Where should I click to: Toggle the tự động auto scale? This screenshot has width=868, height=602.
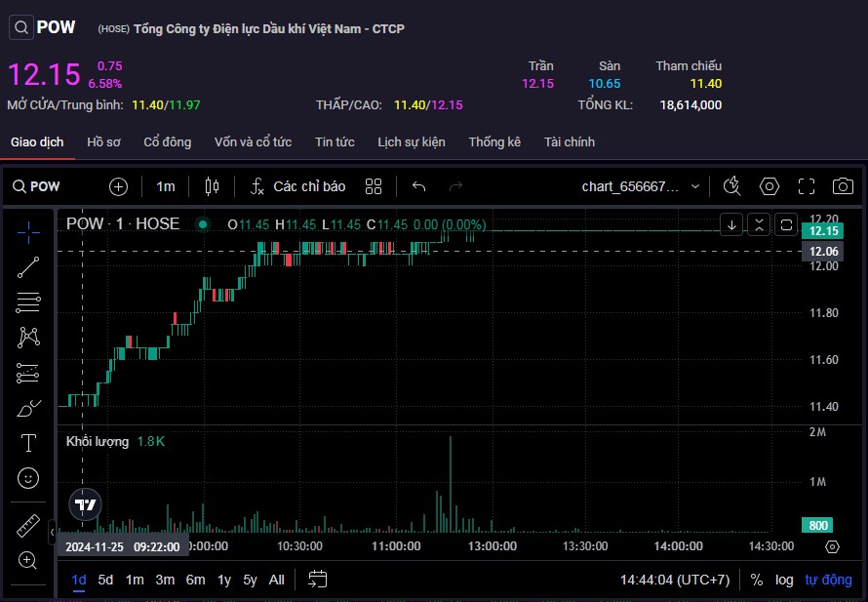point(828,580)
